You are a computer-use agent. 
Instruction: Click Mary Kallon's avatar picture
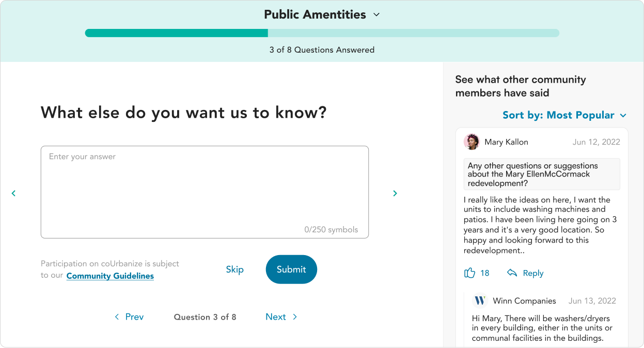click(472, 141)
